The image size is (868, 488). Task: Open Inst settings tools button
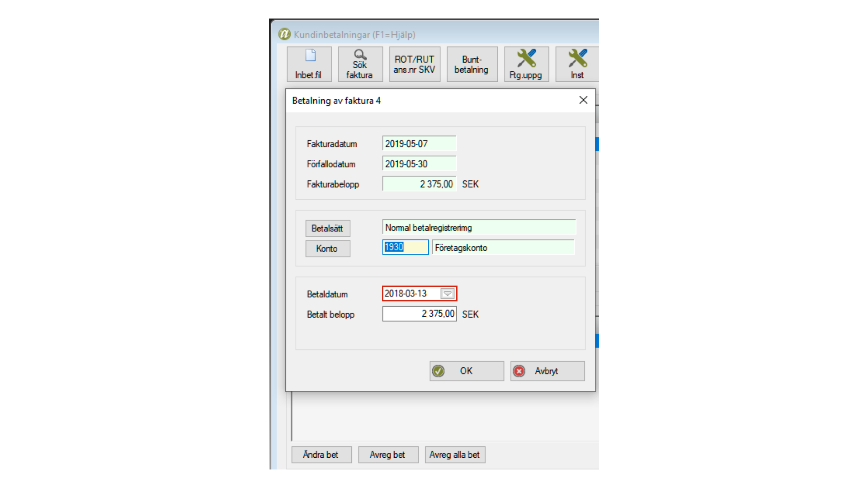(577, 64)
